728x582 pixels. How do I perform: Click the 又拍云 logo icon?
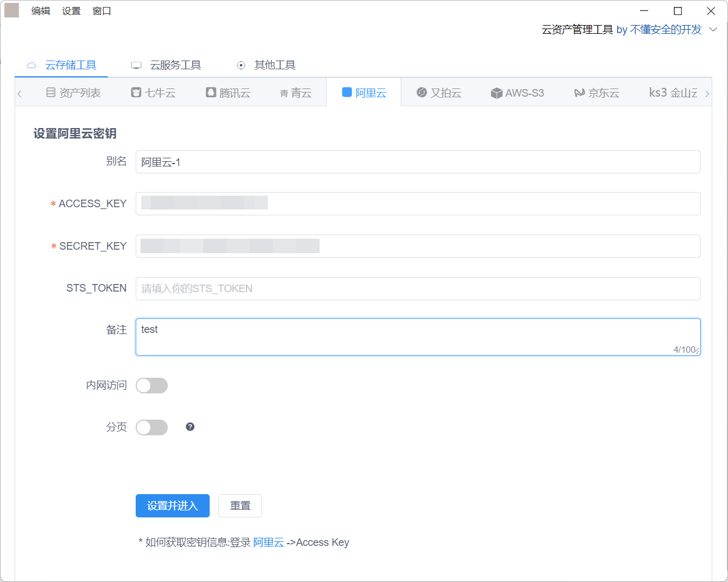tap(422, 93)
